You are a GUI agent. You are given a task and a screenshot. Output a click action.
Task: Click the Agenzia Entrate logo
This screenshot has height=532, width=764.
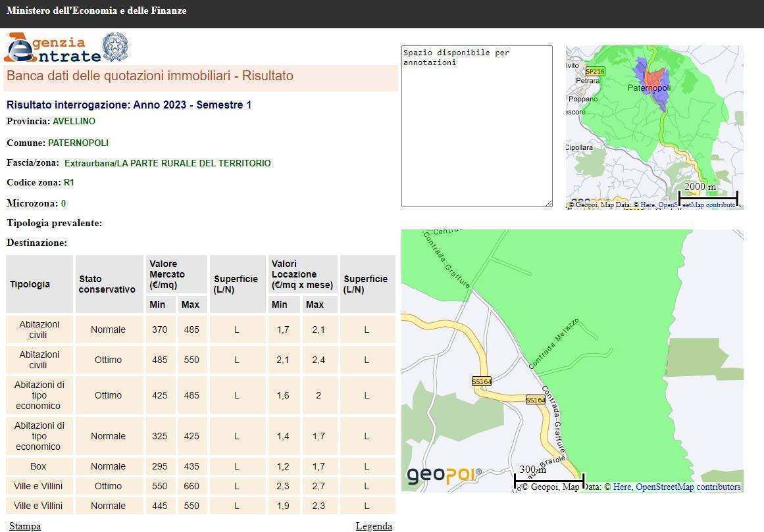coord(53,48)
